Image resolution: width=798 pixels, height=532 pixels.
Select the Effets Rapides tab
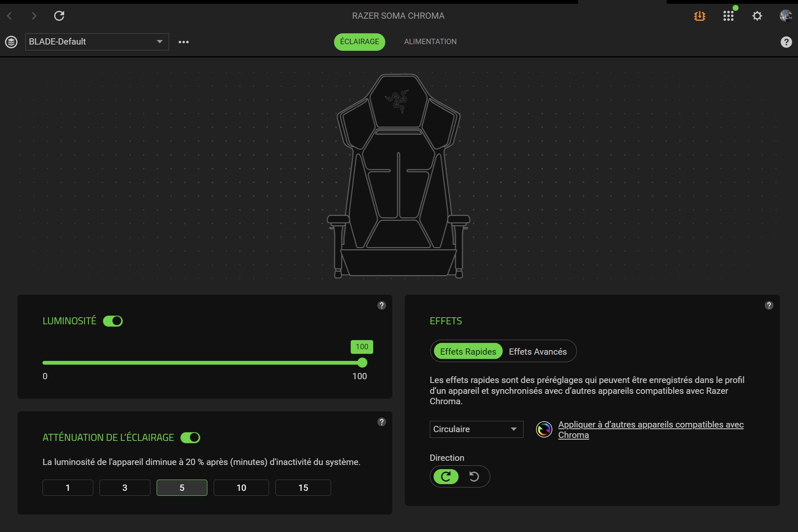468,351
